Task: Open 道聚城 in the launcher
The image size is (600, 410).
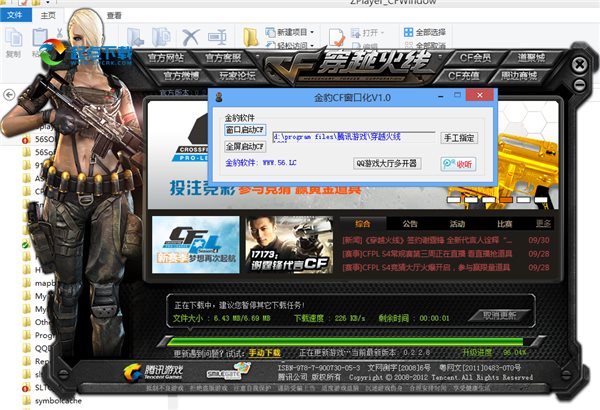Action: pos(531,58)
